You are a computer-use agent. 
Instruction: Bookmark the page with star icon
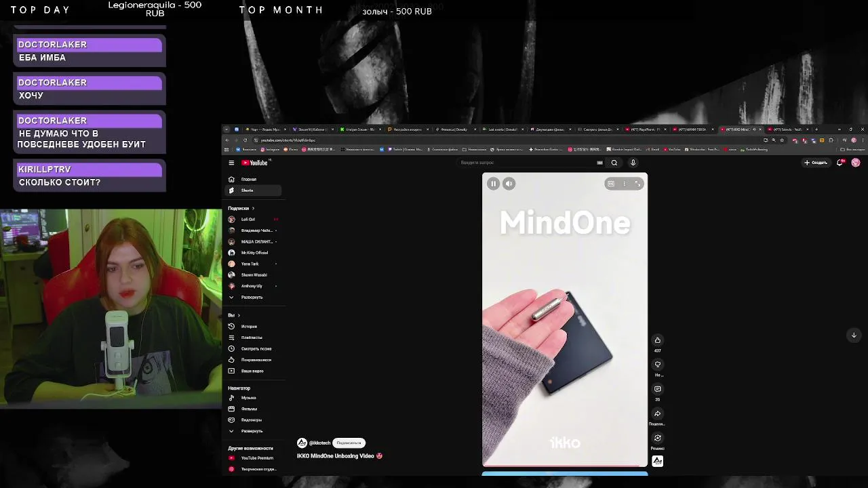pyautogui.click(x=782, y=140)
